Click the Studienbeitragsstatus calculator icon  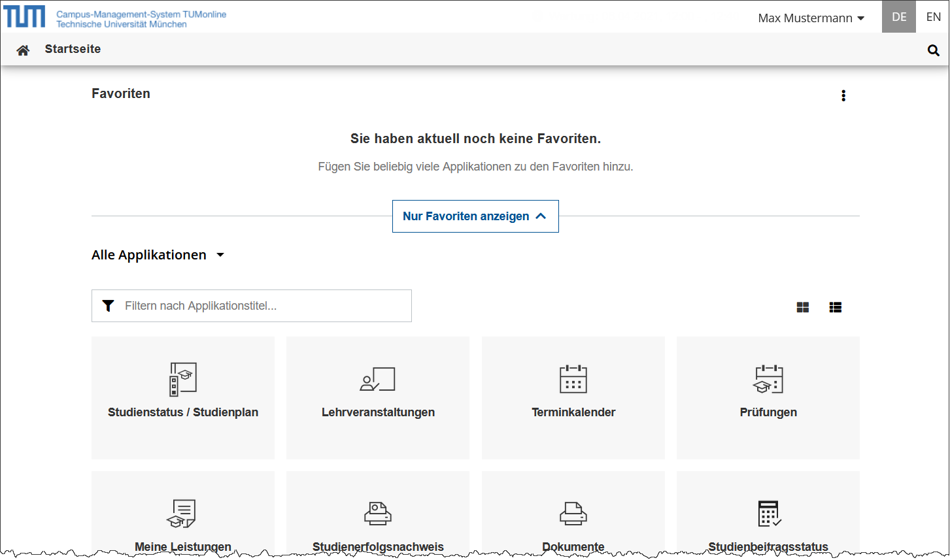pos(769,514)
